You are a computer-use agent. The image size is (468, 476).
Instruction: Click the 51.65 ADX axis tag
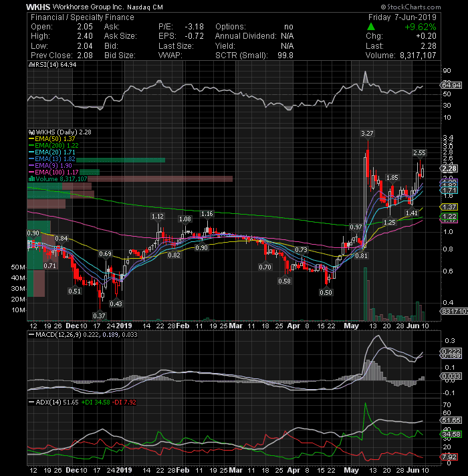tap(451, 421)
